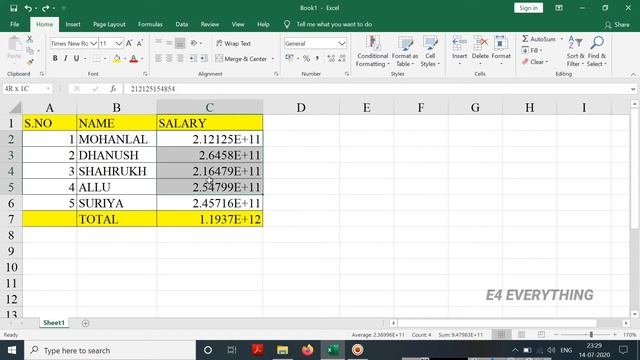This screenshot has width=640, height=360.
Task: Increase indent of cell contents
Action: point(204,59)
